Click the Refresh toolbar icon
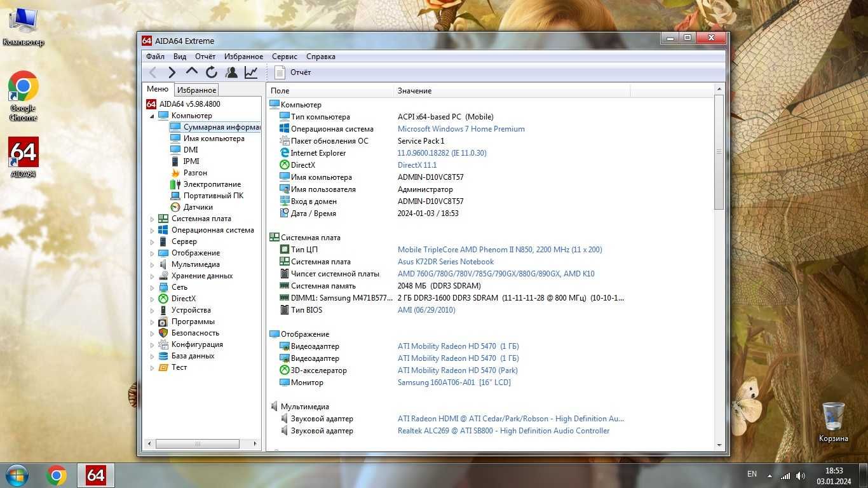 (x=212, y=72)
